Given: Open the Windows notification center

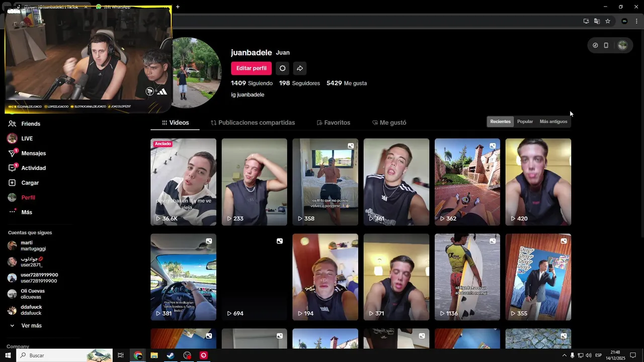Looking at the screenshot, I should click(633, 355).
